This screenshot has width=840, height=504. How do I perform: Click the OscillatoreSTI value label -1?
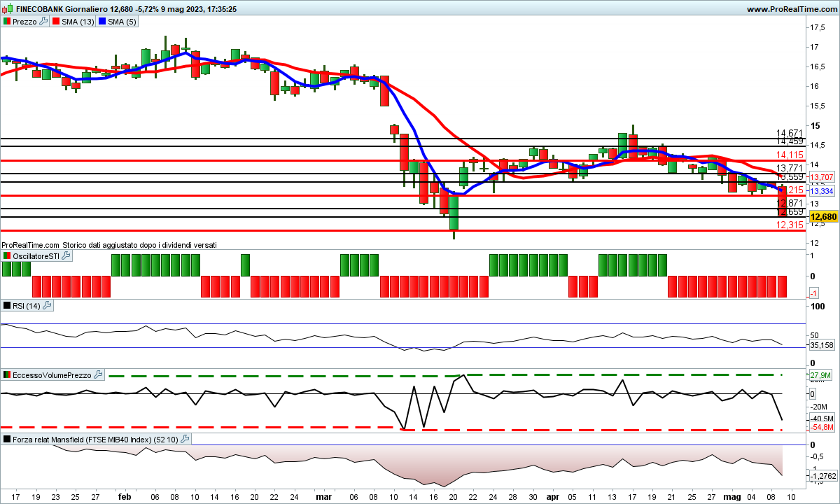(815, 293)
